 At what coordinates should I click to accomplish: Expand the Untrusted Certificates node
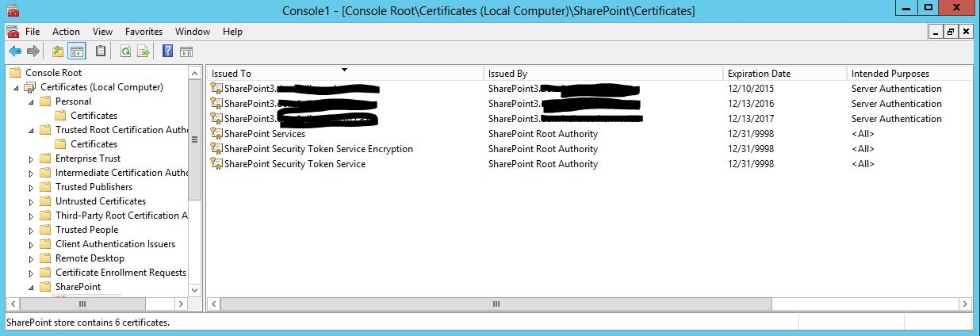tap(32, 201)
